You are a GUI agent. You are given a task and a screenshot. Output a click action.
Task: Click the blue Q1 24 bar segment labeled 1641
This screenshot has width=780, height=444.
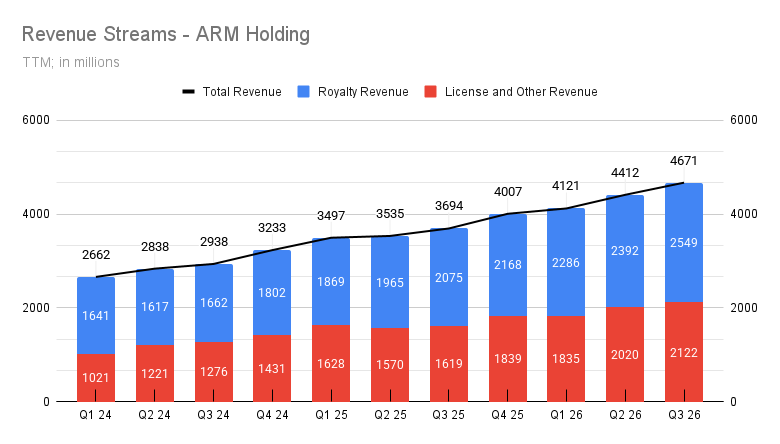(x=96, y=315)
